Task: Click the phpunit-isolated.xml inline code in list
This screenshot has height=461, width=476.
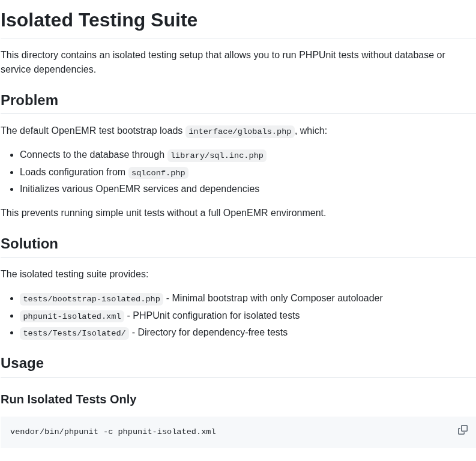Action: [x=72, y=316]
